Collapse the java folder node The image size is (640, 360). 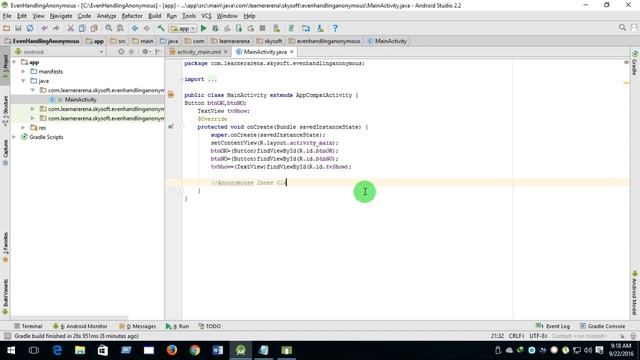(23, 81)
